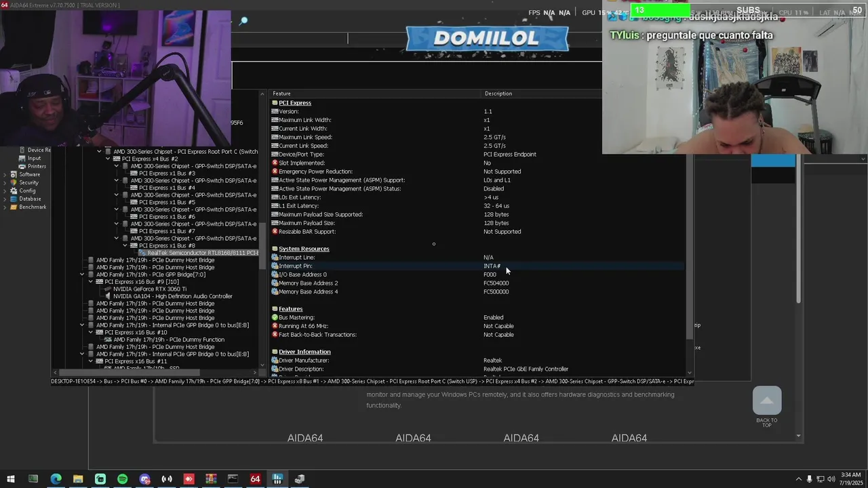Open the blue equalizer taskbar app
The height and width of the screenshot is (488, 868).
pos(277,479)
